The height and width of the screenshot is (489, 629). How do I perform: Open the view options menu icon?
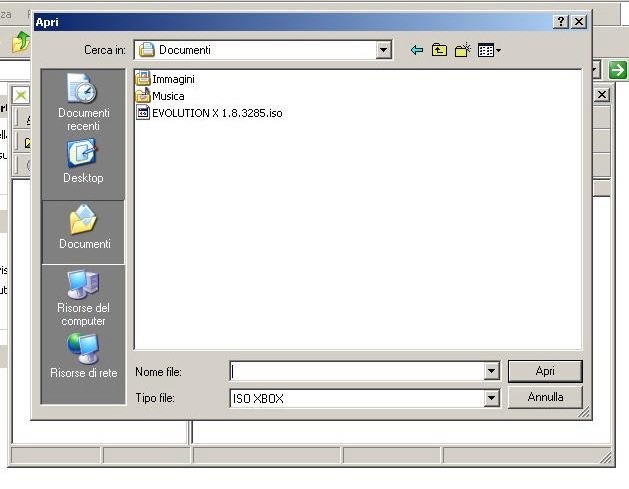pyautogui.click(x=488, y=50)
